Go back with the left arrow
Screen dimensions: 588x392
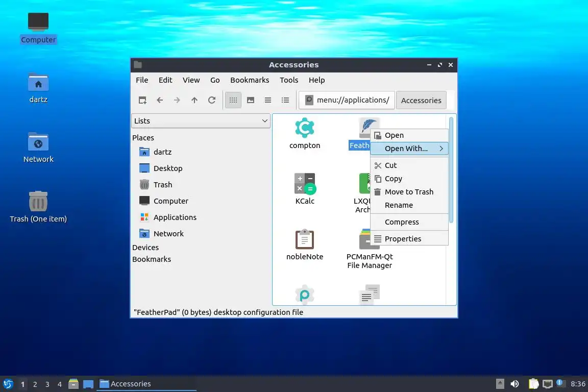tap(160, 100)
